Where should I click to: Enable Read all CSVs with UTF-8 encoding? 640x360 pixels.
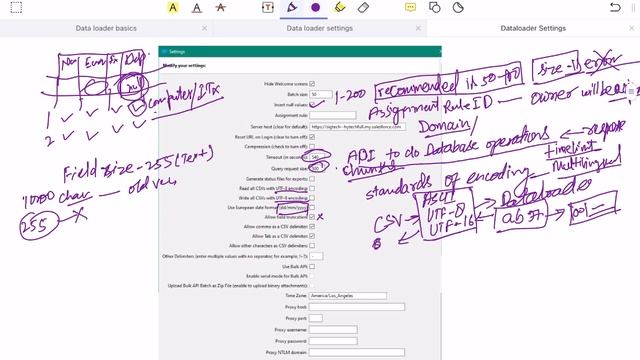click(312, 189)
